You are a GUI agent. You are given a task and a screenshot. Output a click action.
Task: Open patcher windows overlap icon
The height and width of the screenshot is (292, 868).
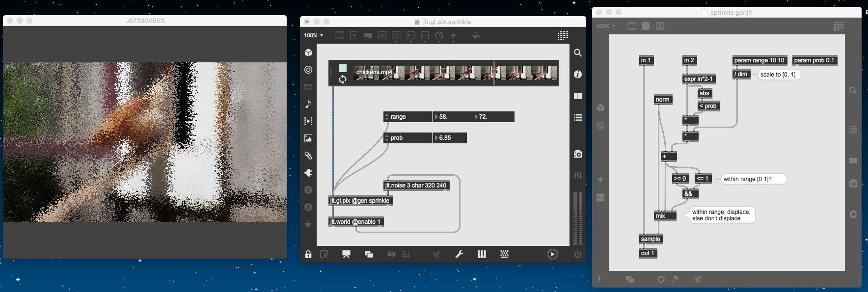tap(369, 254)
